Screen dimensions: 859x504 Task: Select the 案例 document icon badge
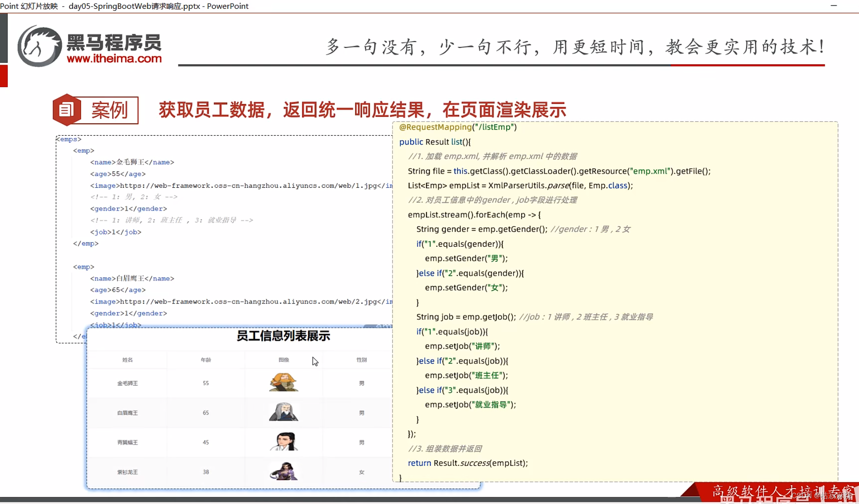point(66,110)
